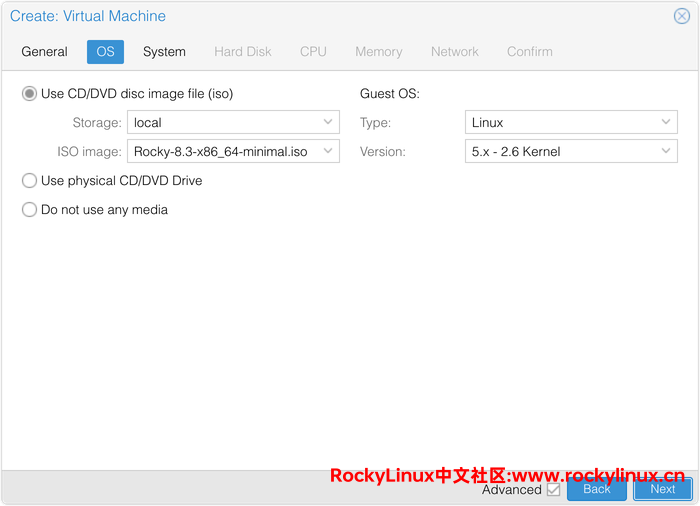700x506 pixels.
Task: Go to the CPU tab
Action: (313, 52)
